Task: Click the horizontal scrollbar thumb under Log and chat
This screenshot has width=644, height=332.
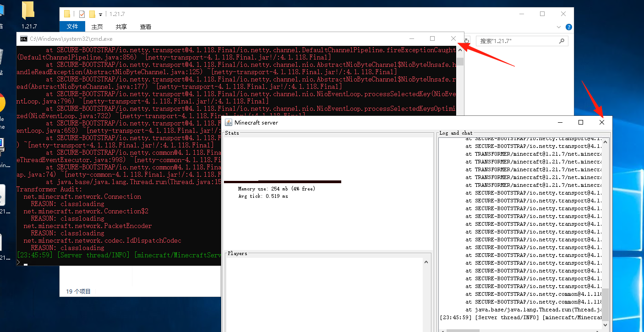Action: click(x=464, y=331)
